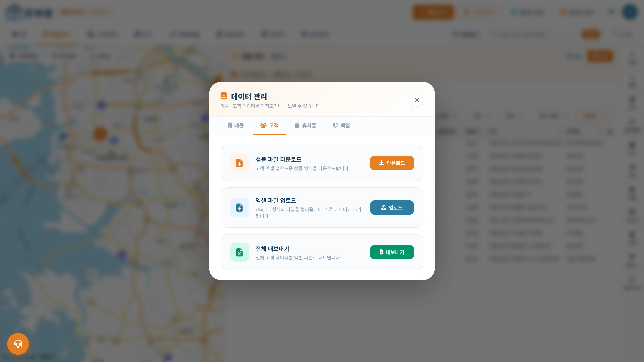Click the green 내보내기 button

[x=392, y=252]
